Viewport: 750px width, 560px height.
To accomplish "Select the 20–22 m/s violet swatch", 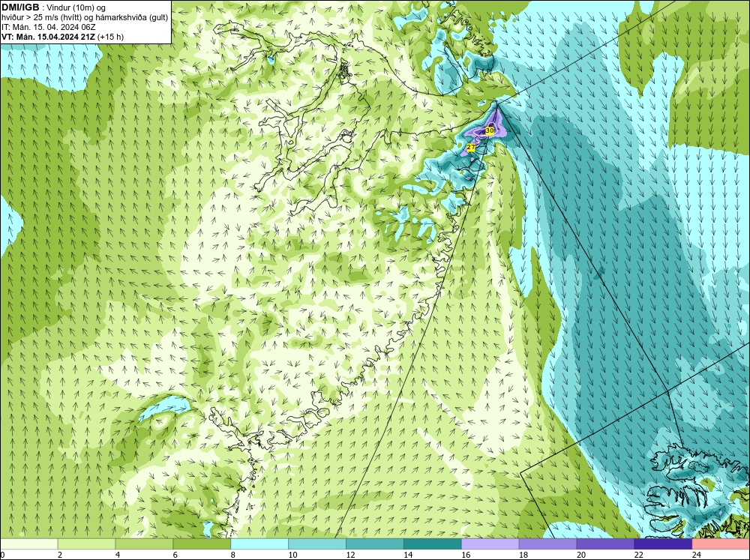I will click(605, 544).
